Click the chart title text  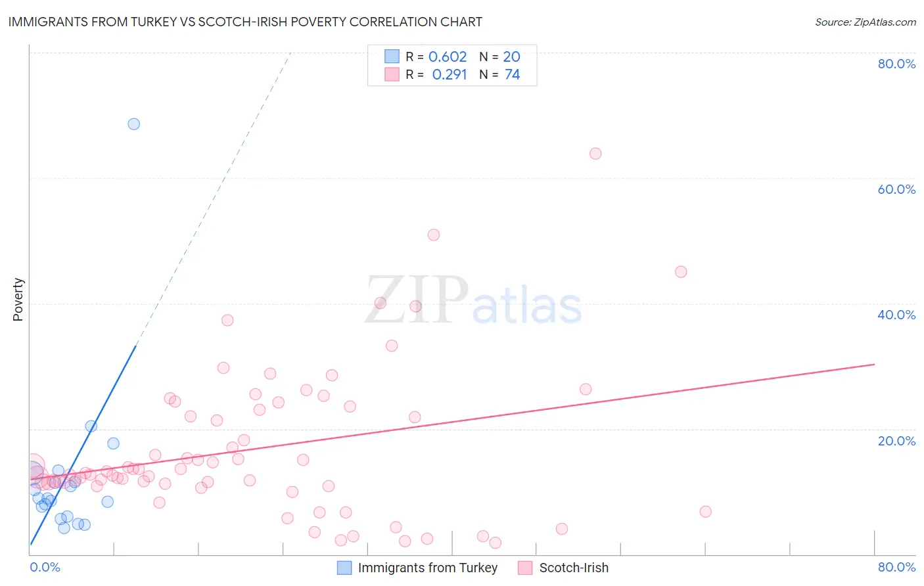(245, 22)
